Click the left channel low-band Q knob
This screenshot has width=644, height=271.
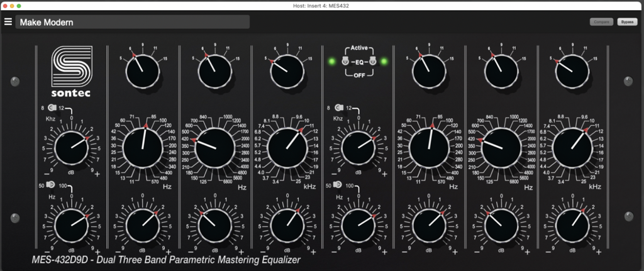point(143,72)
